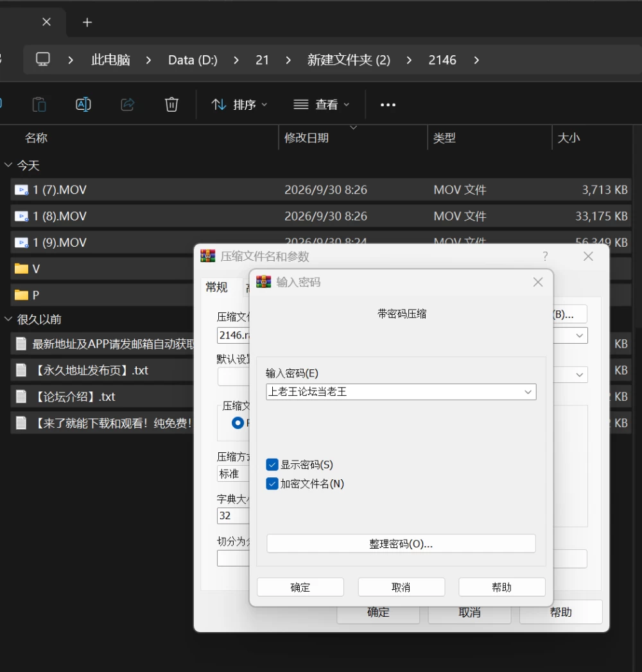This screenshot has width=642, height=672.
Task: Click 确定 in the 压缩文件名和参数 dialog
Action: click(x=378, y=612)
